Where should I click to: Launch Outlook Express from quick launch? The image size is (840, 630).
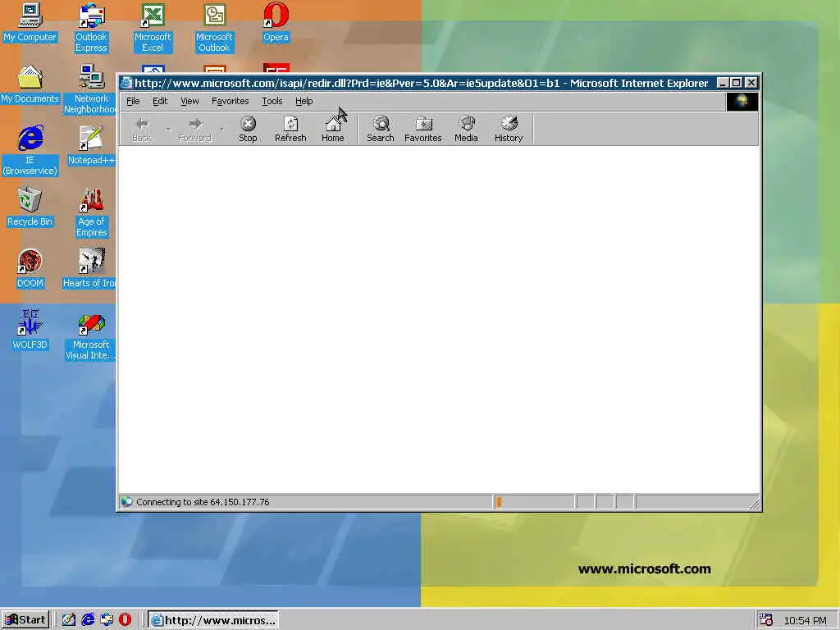coord(106,620)
